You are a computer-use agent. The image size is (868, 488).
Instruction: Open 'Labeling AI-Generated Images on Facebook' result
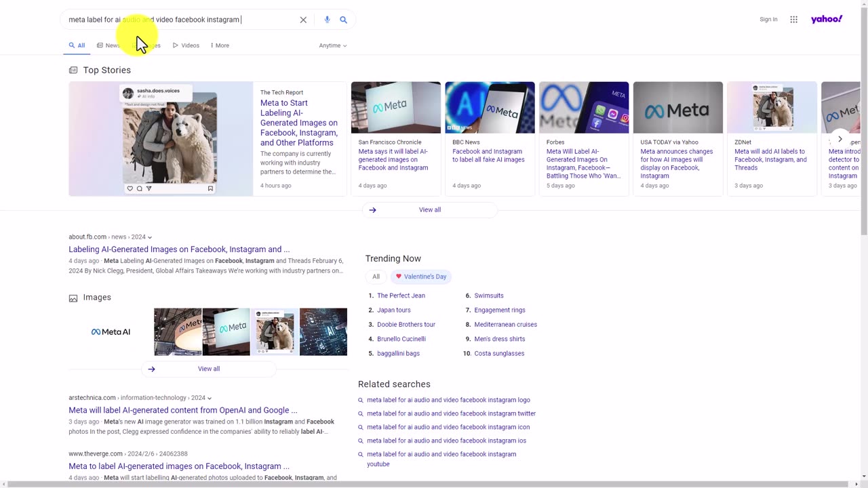click(179, 249)
